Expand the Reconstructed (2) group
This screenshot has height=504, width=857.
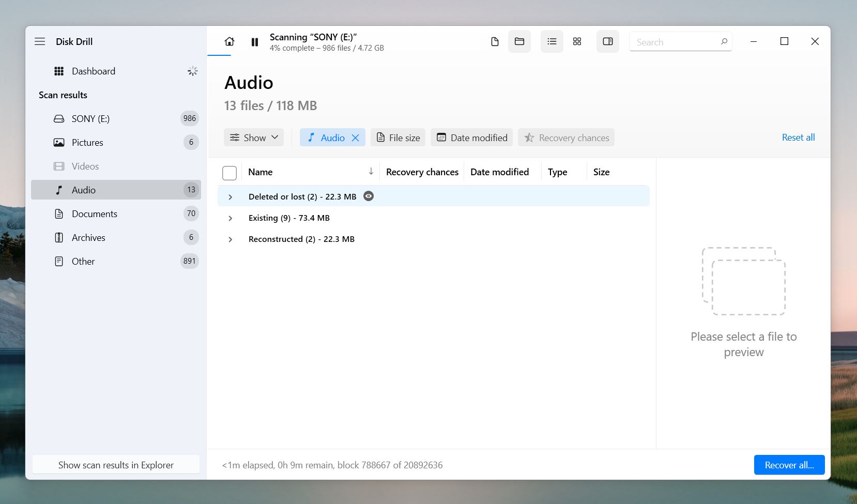point(231,239)
